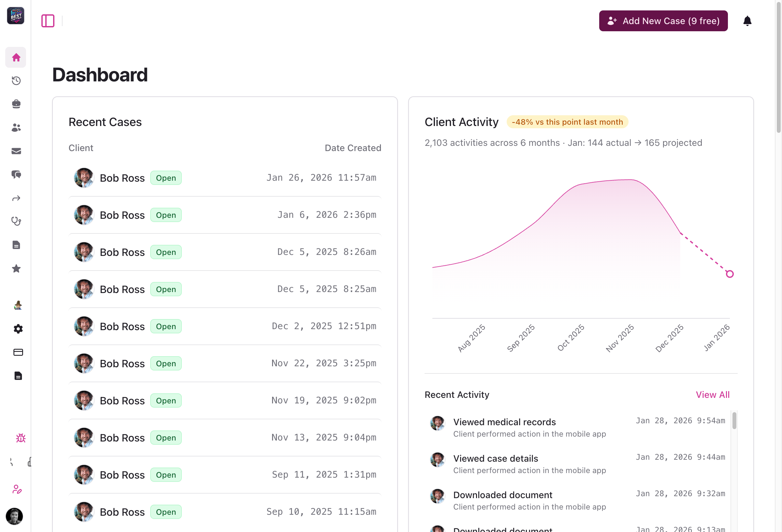
Task: Open the billing credit card icon
Action: (x=18, y=352)
